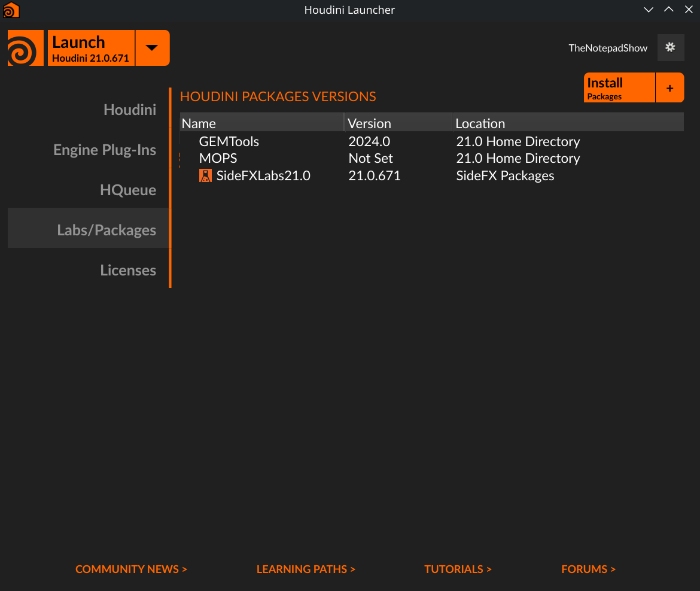Click the 21.0.671 version cell
This screenshot has height=591, width=700.
click(x=375, y=175)
